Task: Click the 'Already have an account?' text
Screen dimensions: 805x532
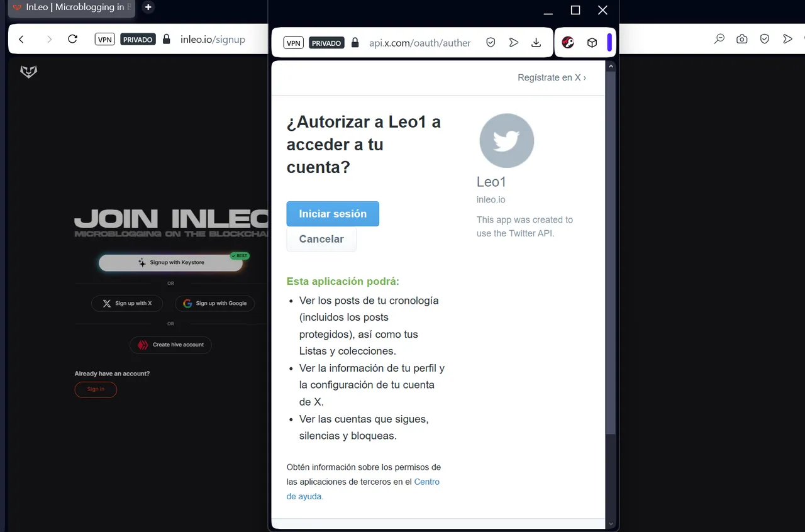Action: coord(112,374)
